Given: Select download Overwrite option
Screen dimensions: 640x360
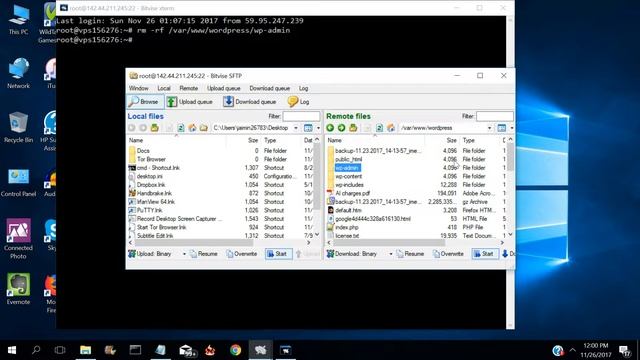Looking at the screenshot, I should 448,254.
